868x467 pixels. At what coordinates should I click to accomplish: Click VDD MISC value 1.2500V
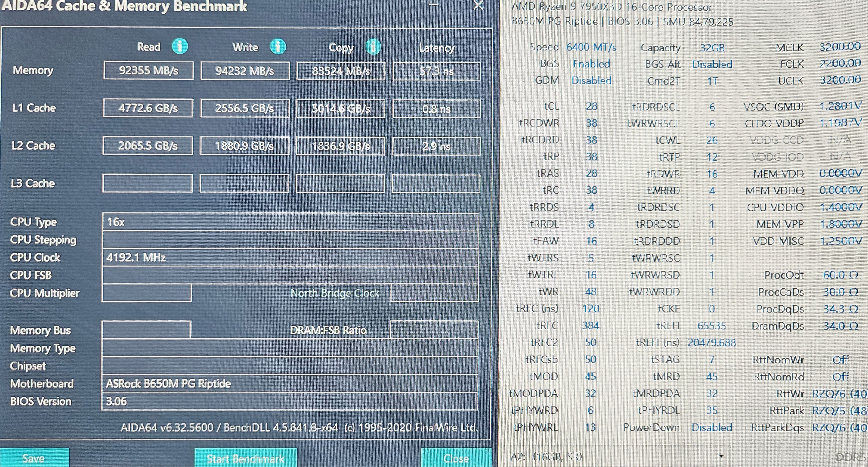(x=841, y=241)
